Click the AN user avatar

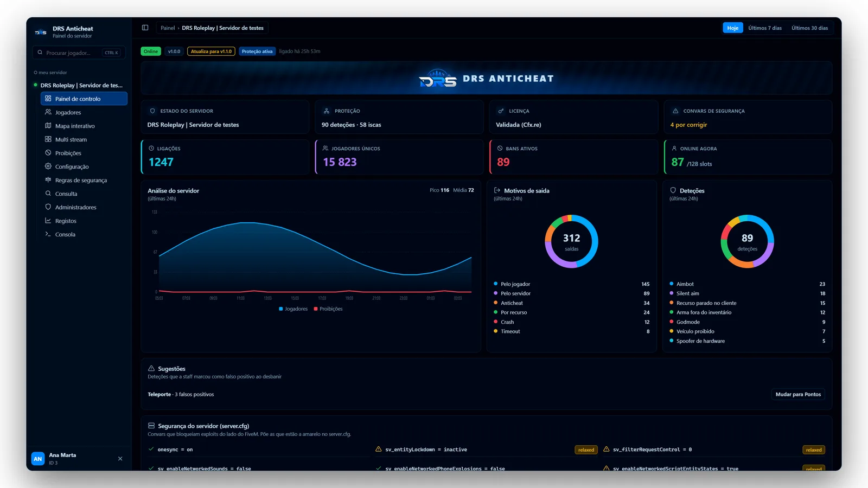[x=38, y=459]
